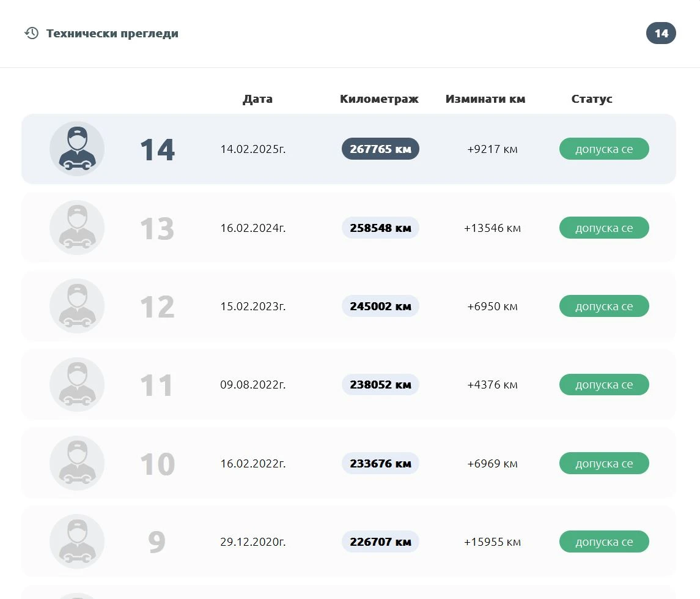Click the +15955 км travelled distance value
This screenshot has width=700, height=599.
pos(492,542)
